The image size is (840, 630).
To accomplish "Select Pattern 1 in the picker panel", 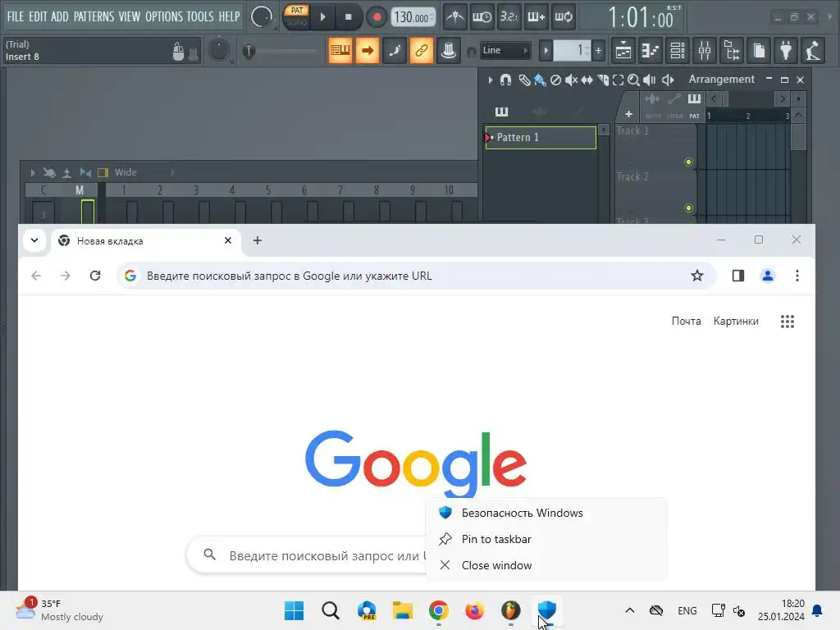I will click(x=541, y=137).
